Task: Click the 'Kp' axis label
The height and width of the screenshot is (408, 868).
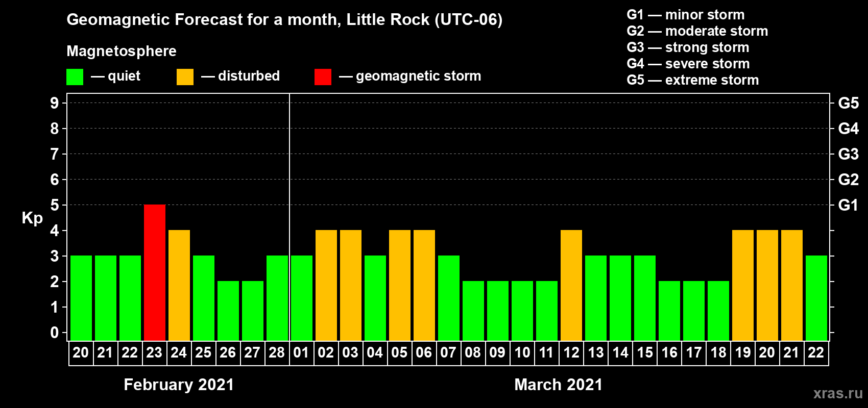Action: [x=32, y=218]
